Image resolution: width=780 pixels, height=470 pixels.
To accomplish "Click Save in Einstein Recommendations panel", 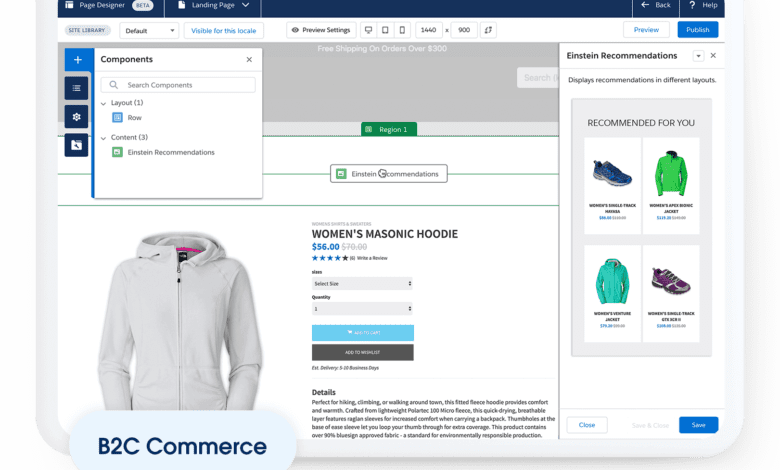I will click(x=698, y=425).
